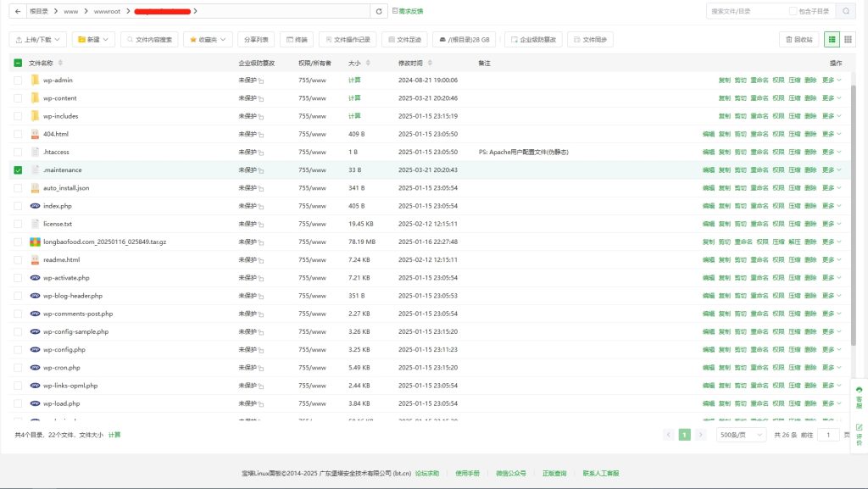Click the wp-config.php PHP icon
This screenshot has width=868, height=489.
coord(35,350)
